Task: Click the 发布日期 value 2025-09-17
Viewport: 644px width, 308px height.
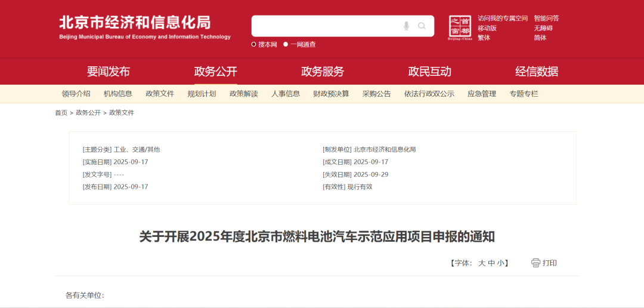Action: (x=131, y=187)
